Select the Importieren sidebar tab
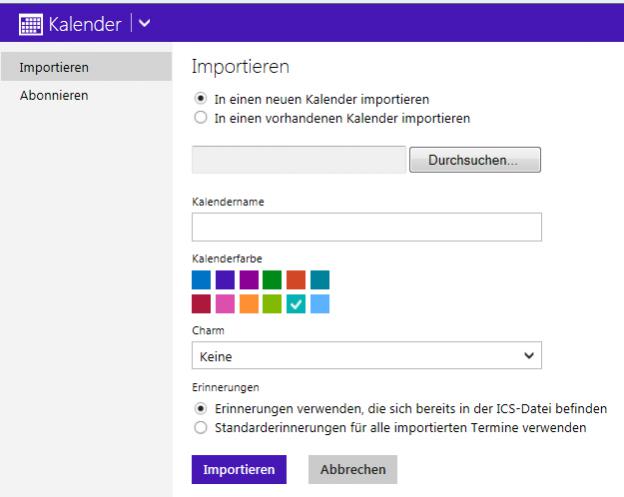 [86, 67]
